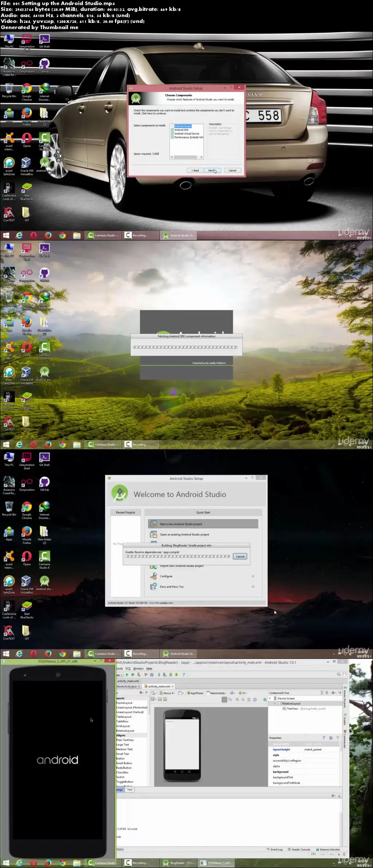Click the palette settings gear icon
This screenshot has width=373, height=868.
(141, 693)
